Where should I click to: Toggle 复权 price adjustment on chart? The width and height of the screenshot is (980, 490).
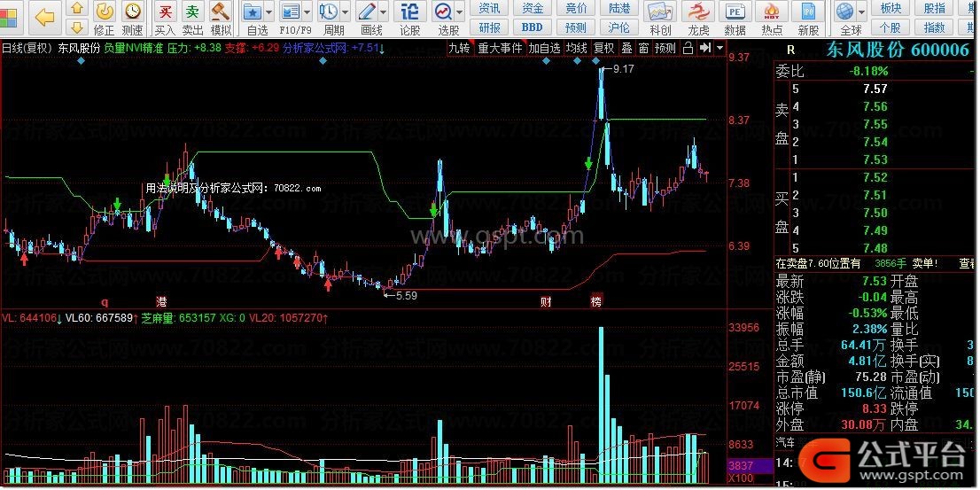[x=603, y=48]
